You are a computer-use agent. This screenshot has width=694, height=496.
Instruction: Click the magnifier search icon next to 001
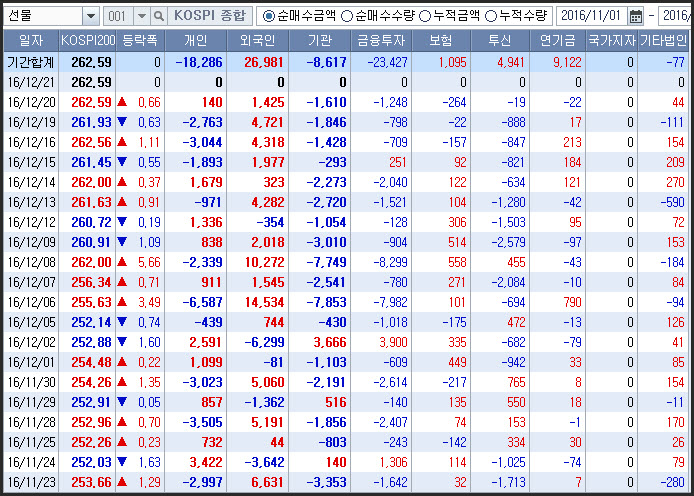click(x=158, y=16)
